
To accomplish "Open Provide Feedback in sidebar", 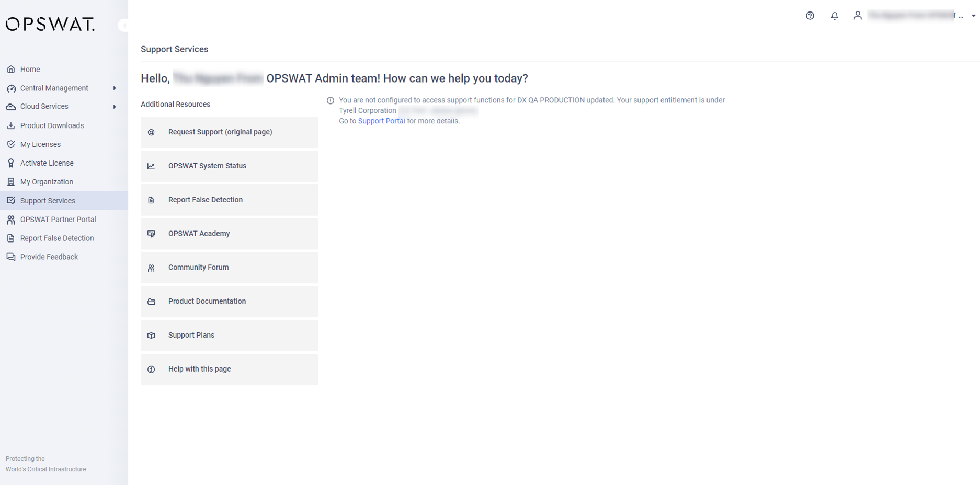I will click(64, 257).
